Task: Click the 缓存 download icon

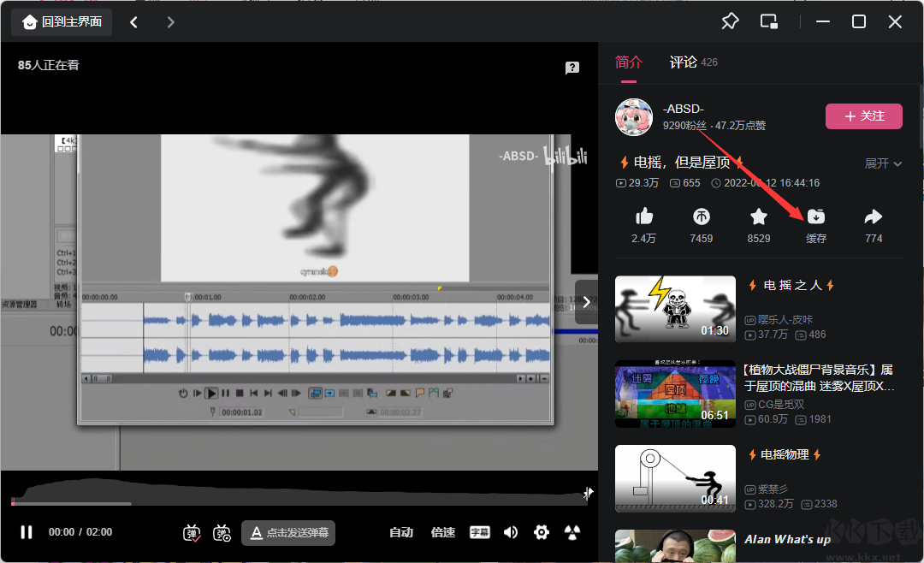Action: [816, 216]
